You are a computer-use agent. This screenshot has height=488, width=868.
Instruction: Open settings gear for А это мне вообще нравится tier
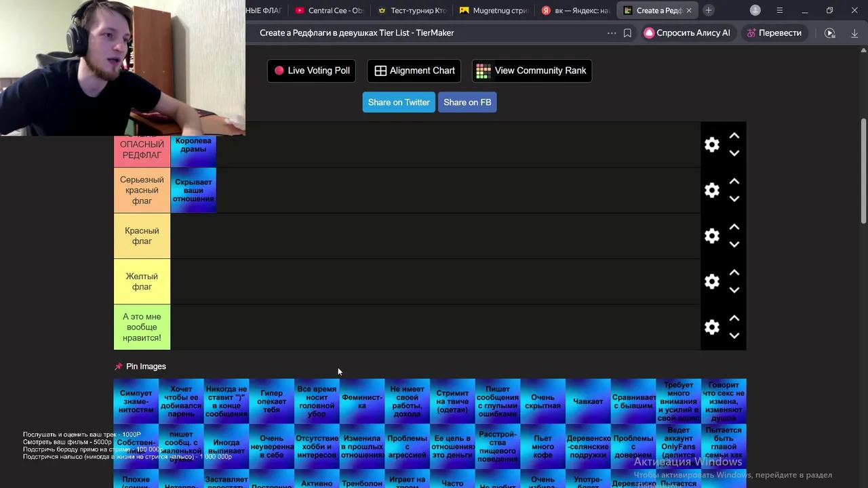click(x=711, y=327)
